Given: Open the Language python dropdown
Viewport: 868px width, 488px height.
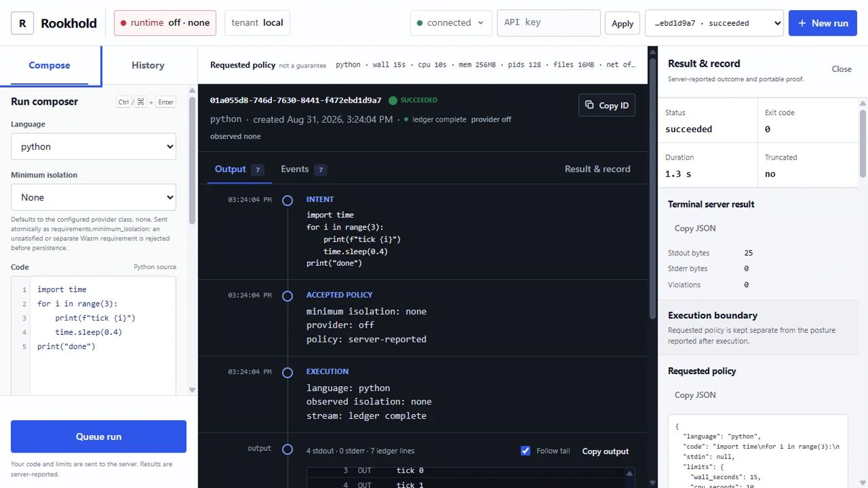Looking at the screenshot, I should pos(93,146).
